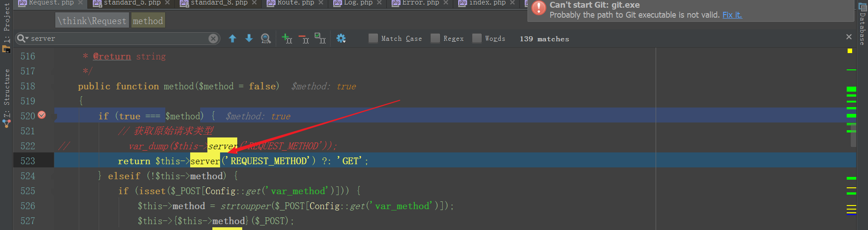868x230 pixels.
Task: Click the highlighted 'server' on line 523
Action: point(205,161)
